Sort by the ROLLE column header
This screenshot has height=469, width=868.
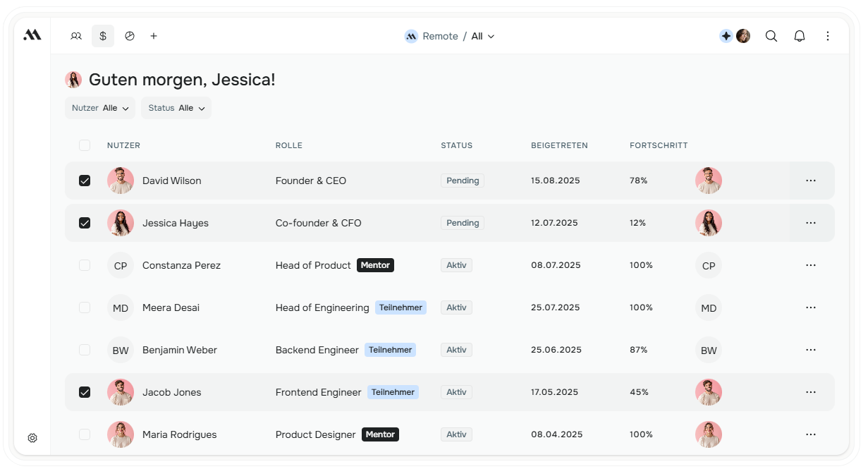(x=289, y=145)
